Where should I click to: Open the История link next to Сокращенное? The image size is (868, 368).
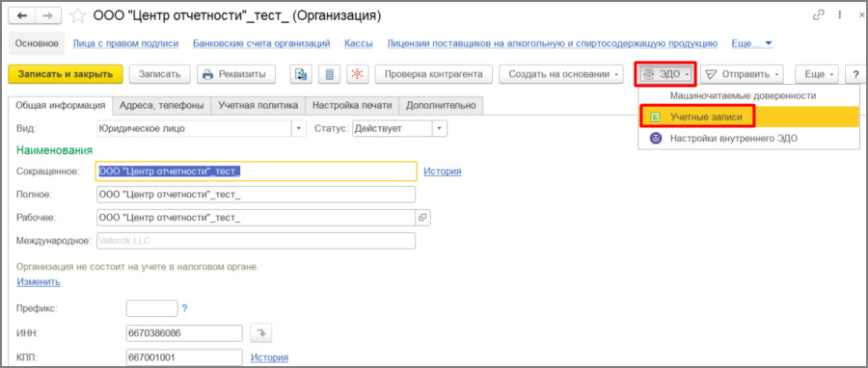point(443,171)
